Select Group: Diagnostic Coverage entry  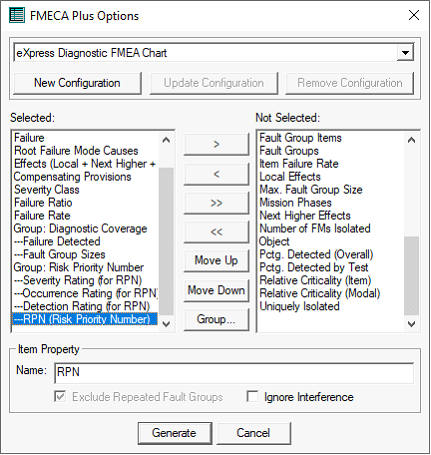click(x=80, y=229)
